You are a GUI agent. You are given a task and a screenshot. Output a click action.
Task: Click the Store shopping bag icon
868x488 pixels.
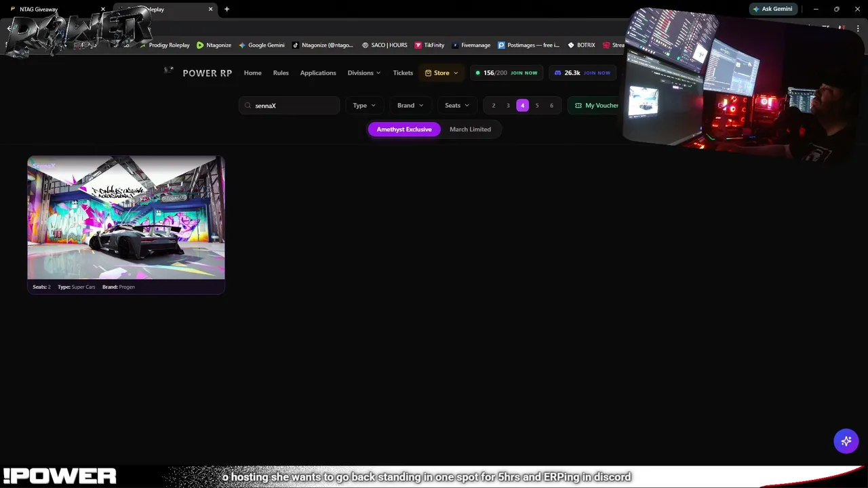428,73
